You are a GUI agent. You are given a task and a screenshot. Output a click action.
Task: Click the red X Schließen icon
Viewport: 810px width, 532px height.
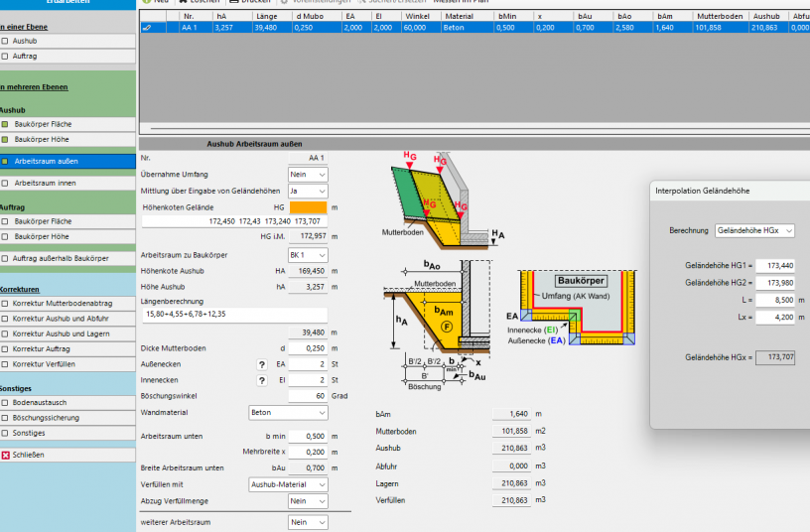point(6,455)
